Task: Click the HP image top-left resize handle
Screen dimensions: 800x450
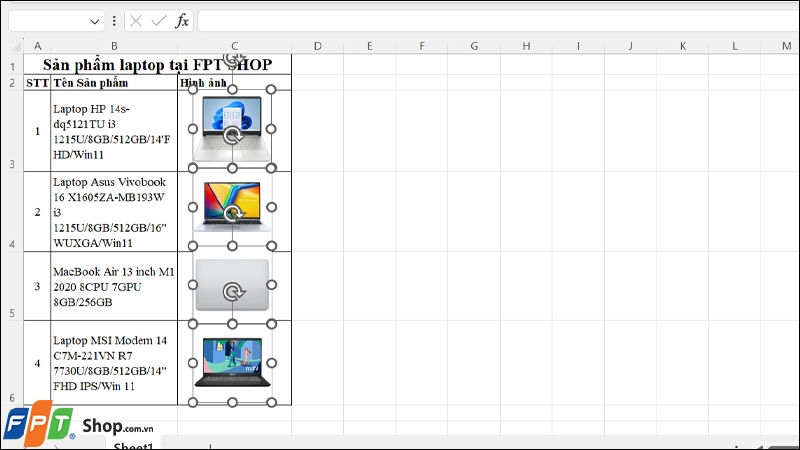Action: pyautogui.click(x=193, y=90)
